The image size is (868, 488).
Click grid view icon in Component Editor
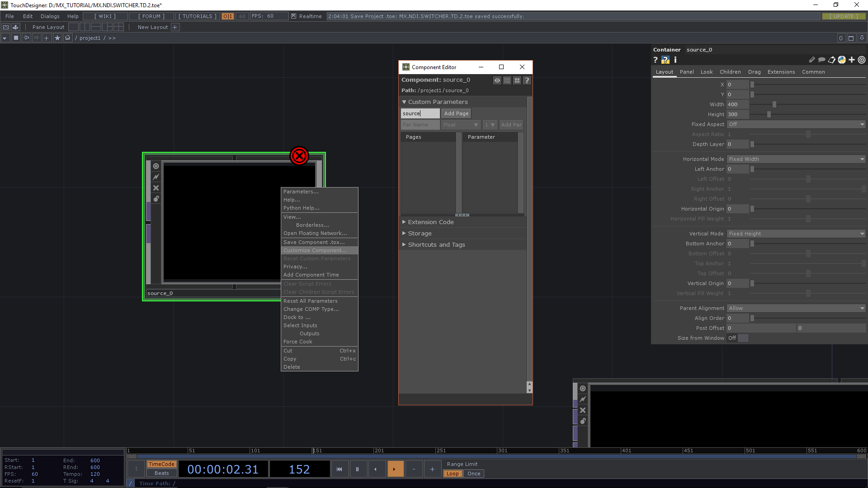tap(517, 80)
